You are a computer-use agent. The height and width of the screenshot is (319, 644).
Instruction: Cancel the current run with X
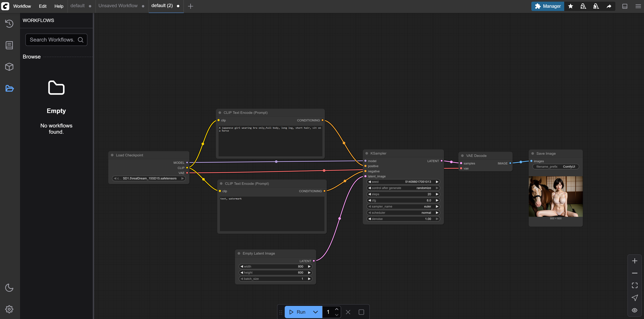(x=348, y=312)
